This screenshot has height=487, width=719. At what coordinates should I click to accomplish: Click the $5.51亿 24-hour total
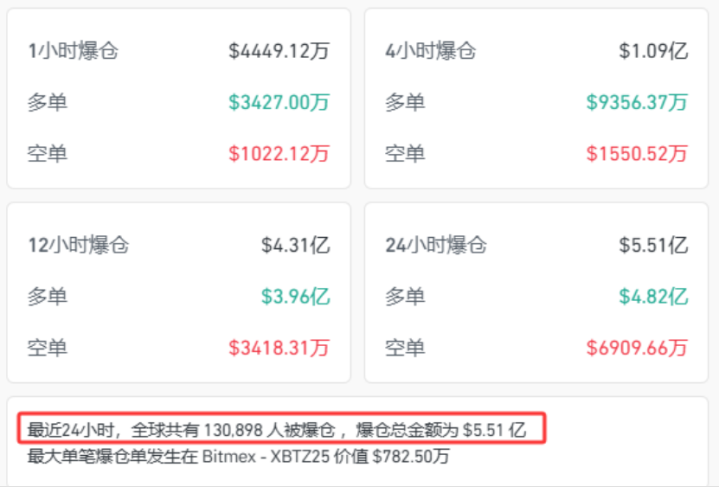[653, 245]
